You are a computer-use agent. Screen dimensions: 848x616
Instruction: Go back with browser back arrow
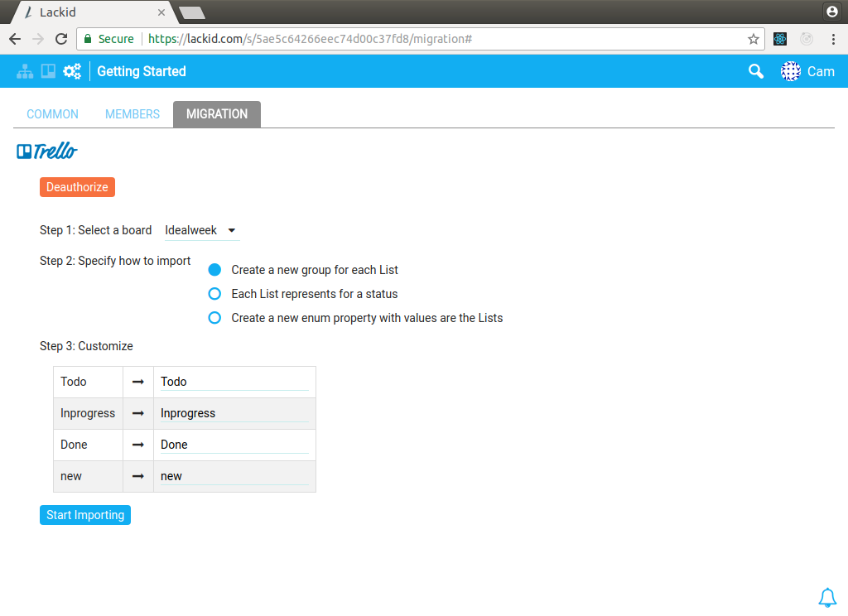(x=15, y=39)
